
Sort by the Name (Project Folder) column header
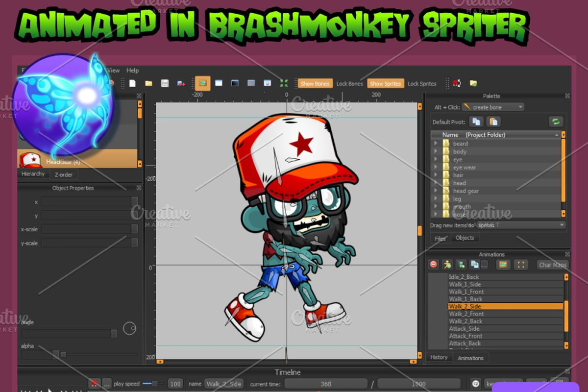click(x=495, y=135)
